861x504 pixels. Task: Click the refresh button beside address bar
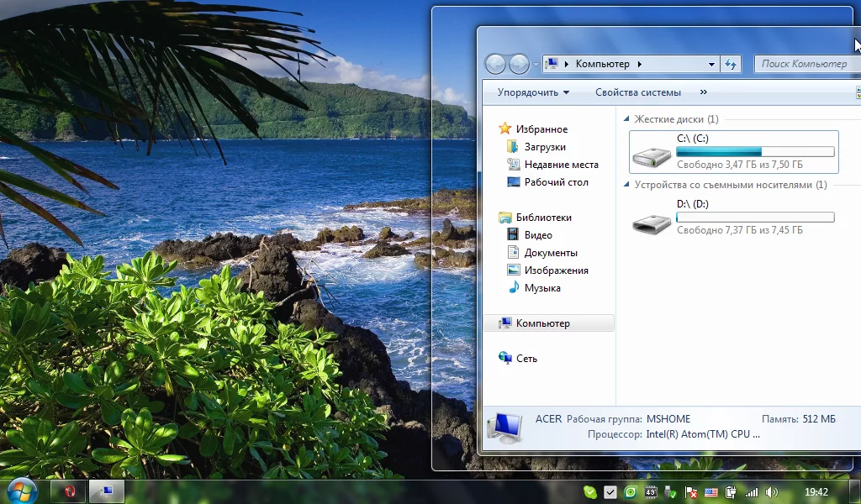click(x=731, y=64)
